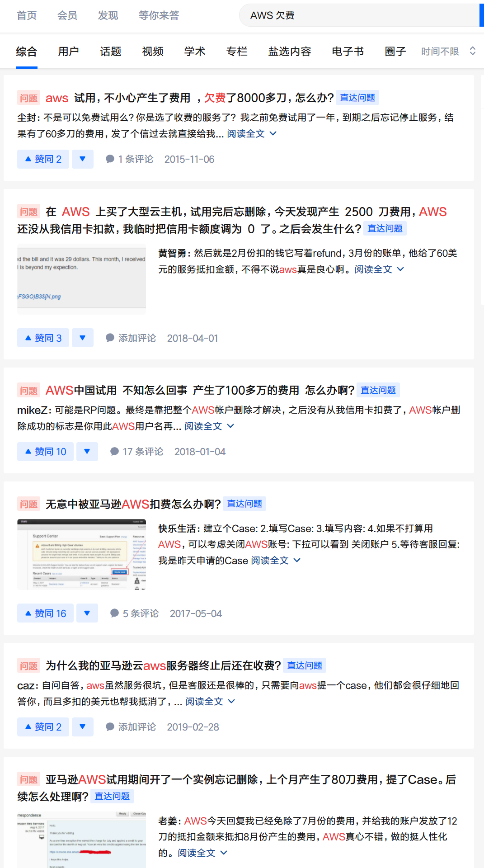Switch to the 视频 search tab
This screenshot has width=484, height=868.
point(153,52)
